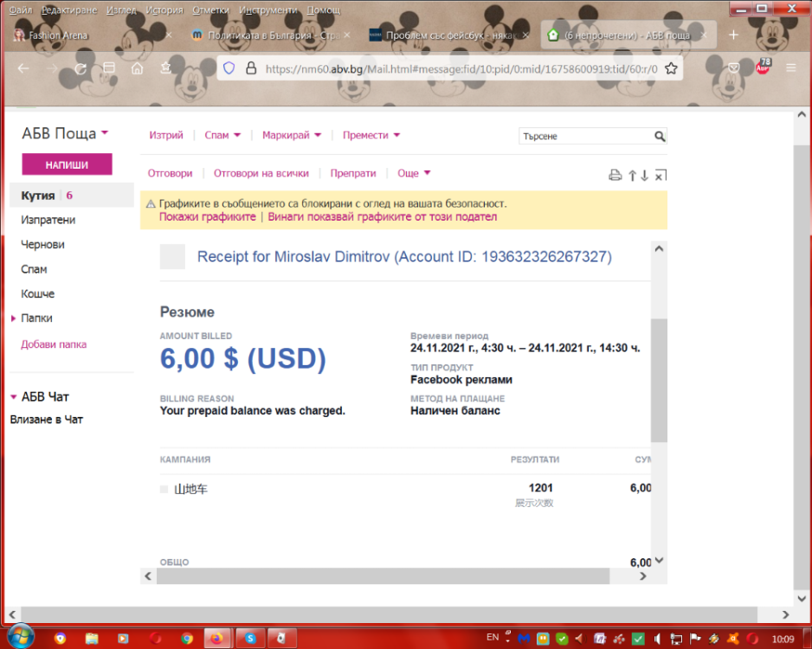Screen dimensions: 812x649
Task: Click Отговори на всички
Action: point(261,173)
